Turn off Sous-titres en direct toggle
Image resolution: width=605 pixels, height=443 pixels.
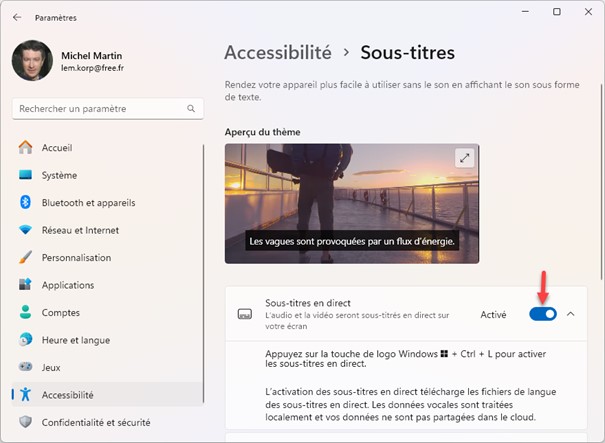point(543,314)
